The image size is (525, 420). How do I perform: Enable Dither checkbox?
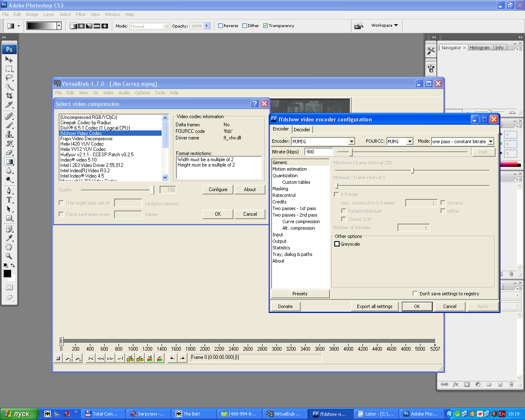pos(244,25)
